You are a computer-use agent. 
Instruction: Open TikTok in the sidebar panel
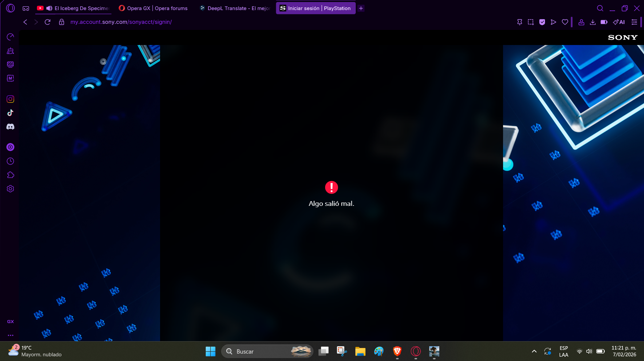(x=10, y=113)
